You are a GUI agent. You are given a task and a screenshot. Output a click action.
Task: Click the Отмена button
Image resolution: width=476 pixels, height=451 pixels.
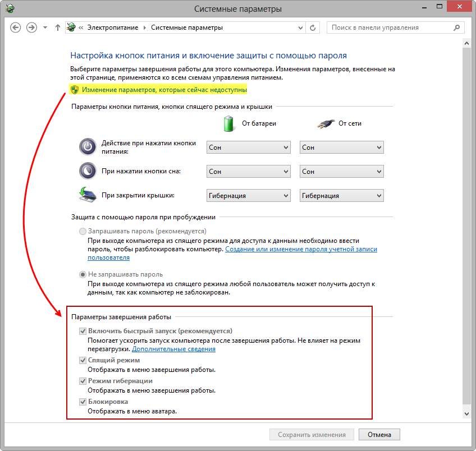[379, 435]
